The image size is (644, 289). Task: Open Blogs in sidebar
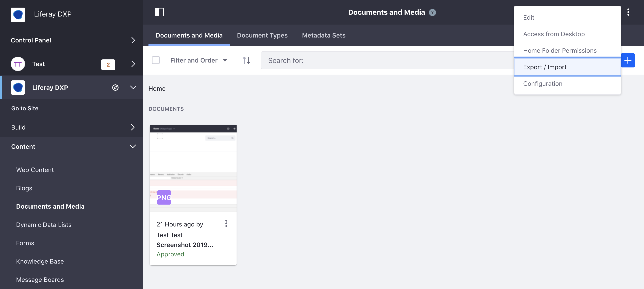[x=24, y=188]
